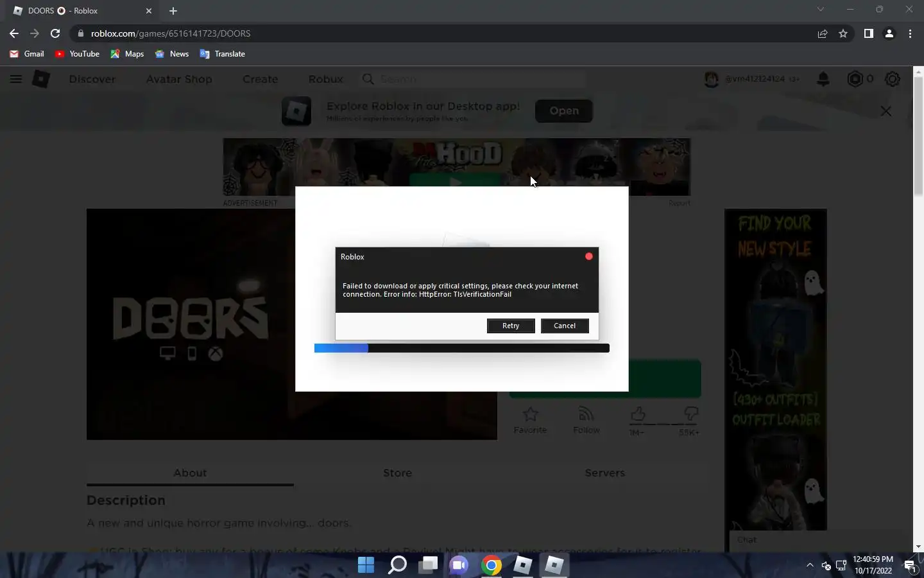
Task: Switch to the Servers tab
Action: (x=604, y=473)
